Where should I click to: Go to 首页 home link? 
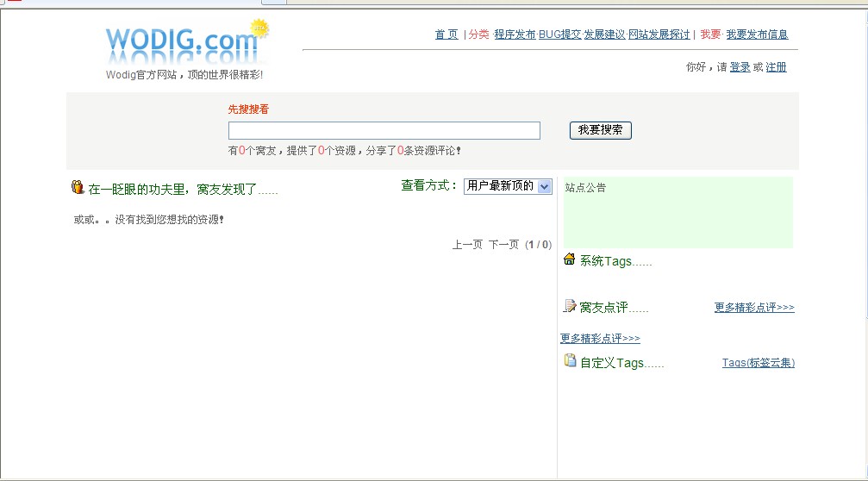pyautogui.click(x=446, y=34)
